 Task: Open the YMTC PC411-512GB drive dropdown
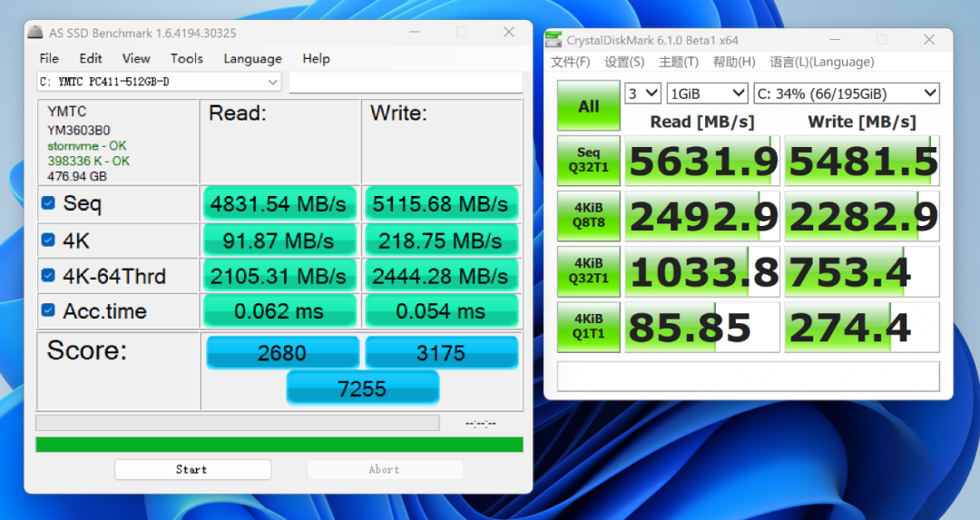[x=159, y=82]
